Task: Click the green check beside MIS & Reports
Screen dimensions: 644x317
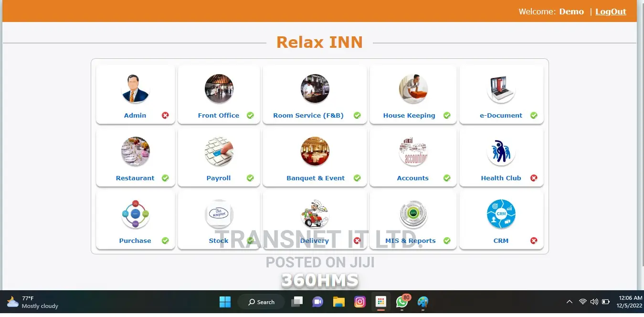Action: click(x=447, y=240)
